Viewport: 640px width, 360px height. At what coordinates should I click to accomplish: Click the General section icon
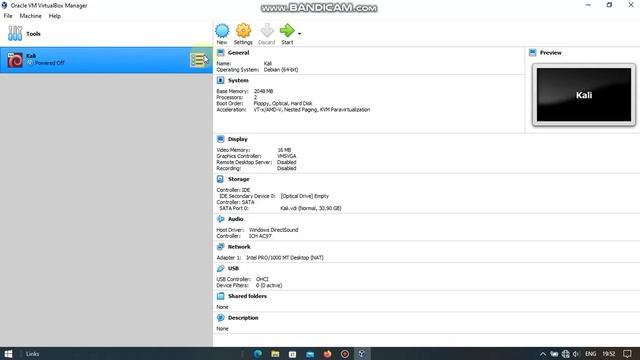click(221, 53)
